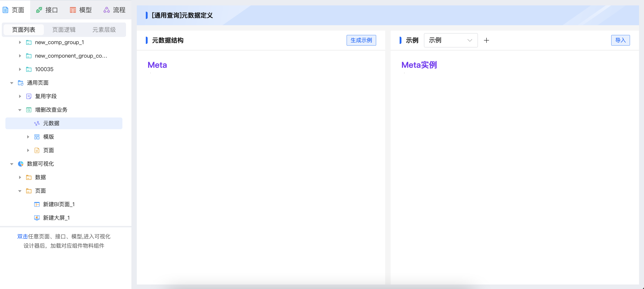This screenshot has height=289, width=644.
Task: Click the Meta heading in 元数据结构
Action: [x=157, y=65]
